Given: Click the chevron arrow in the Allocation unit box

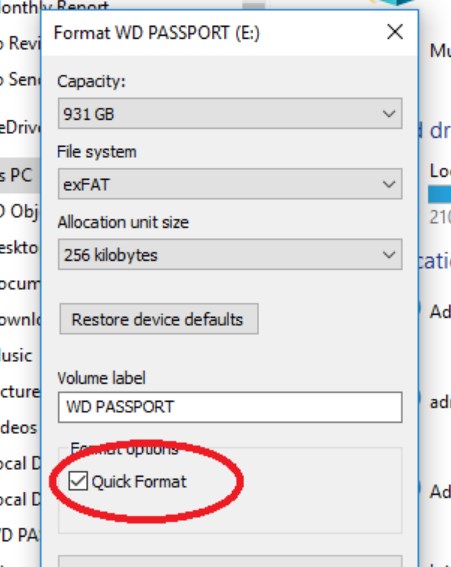Looking at the screenshot, I should pyautogui.click(x=389, y=255).
